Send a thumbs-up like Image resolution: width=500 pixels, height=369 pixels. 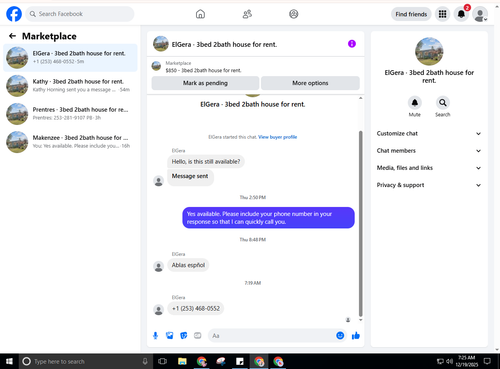click(x=356, y=336)
